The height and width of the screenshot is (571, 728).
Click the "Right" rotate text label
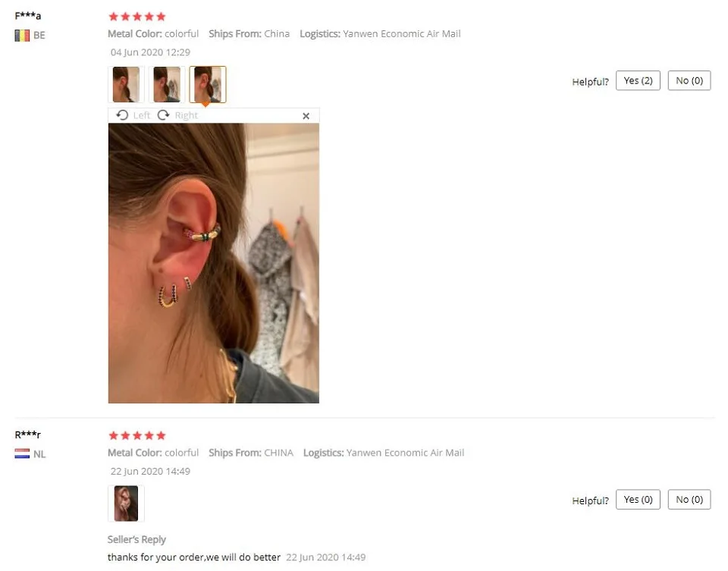(187, 115)
